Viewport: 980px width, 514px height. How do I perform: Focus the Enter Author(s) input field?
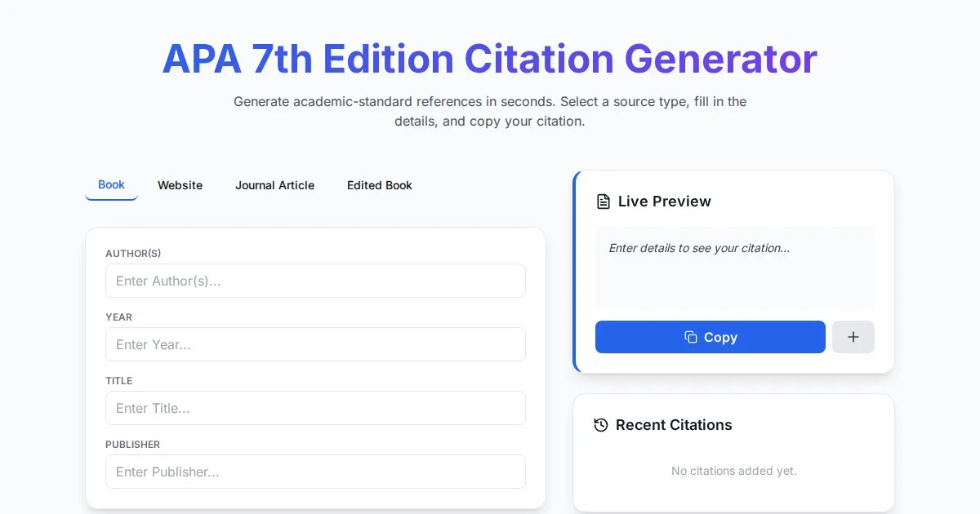point(315,281)
